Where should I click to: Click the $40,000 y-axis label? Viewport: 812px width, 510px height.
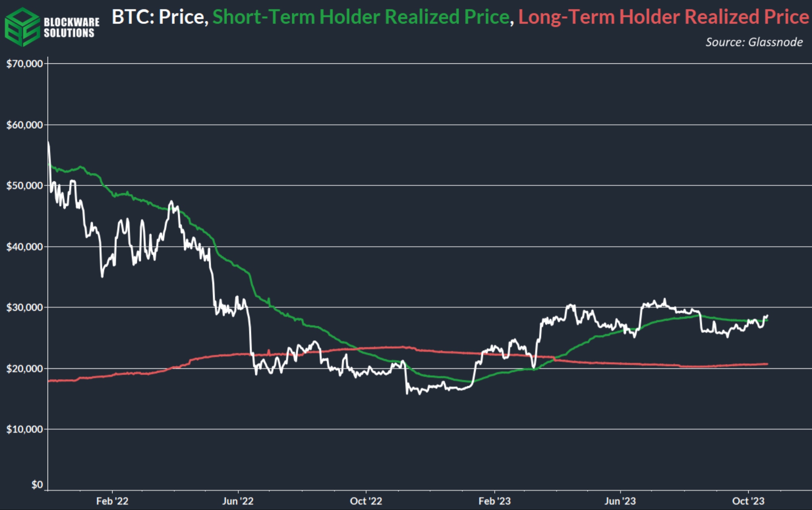pyautogui.click(x=24, y=247)
